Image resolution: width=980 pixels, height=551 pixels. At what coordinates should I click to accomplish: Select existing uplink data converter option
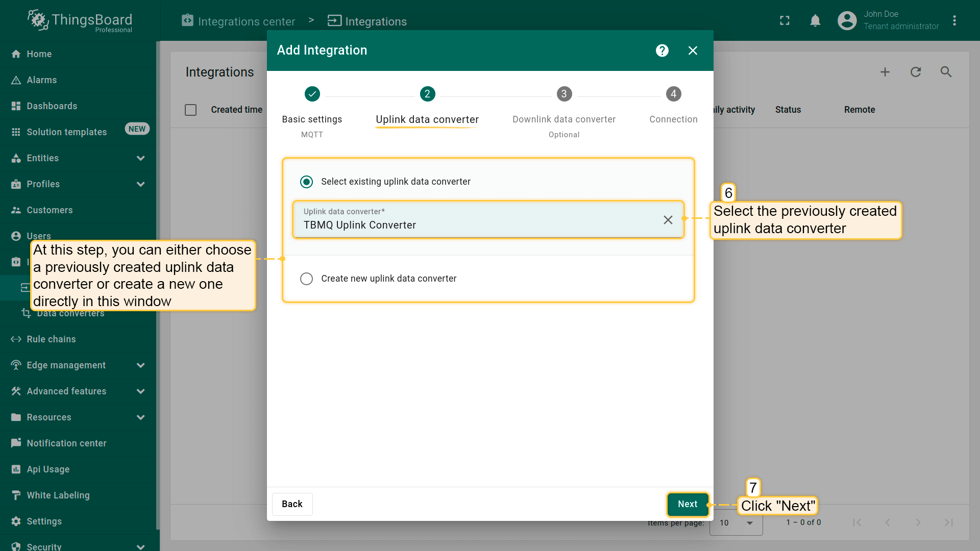click(x=306, y=182)
